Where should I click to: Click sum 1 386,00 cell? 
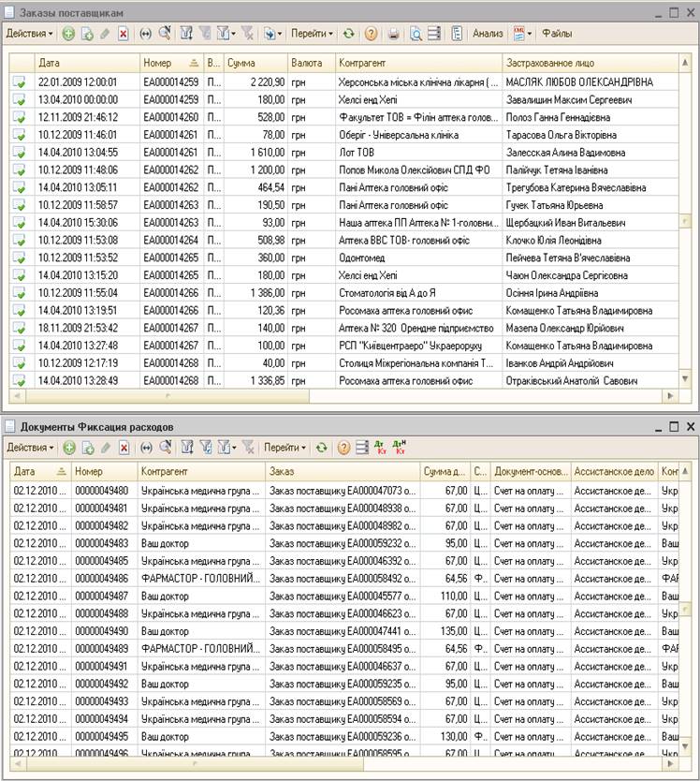(255, 293)
